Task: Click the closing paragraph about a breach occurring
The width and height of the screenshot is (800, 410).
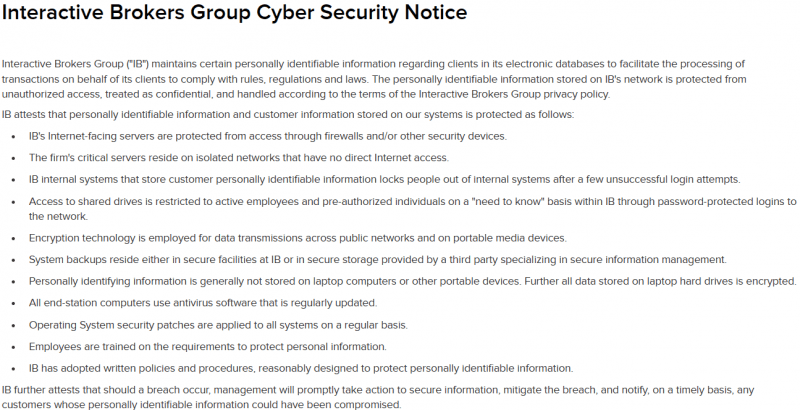Action: (378, 397)
